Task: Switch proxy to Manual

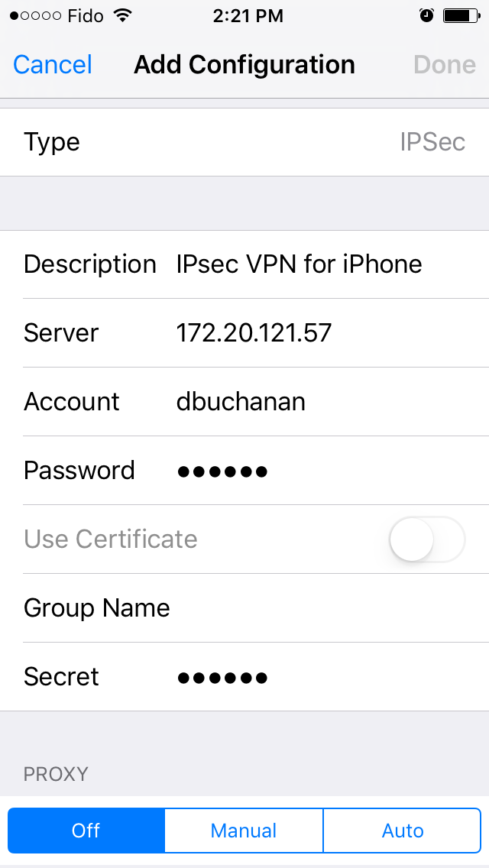Action: [x=244, y=831]
